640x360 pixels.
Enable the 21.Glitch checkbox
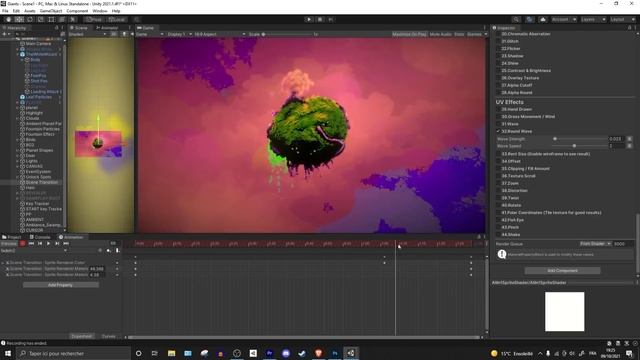coord(498,41)
